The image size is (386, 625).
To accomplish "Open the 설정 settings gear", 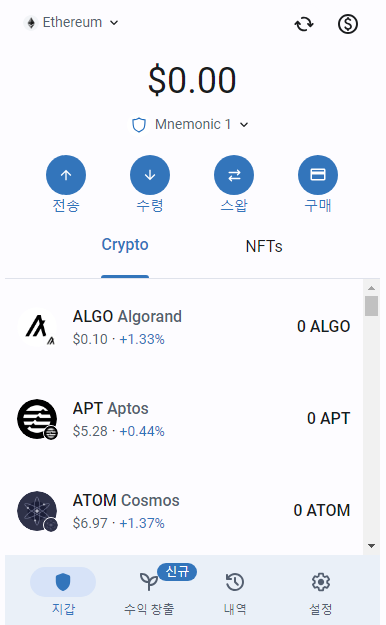I will click(x=321, y=582).
